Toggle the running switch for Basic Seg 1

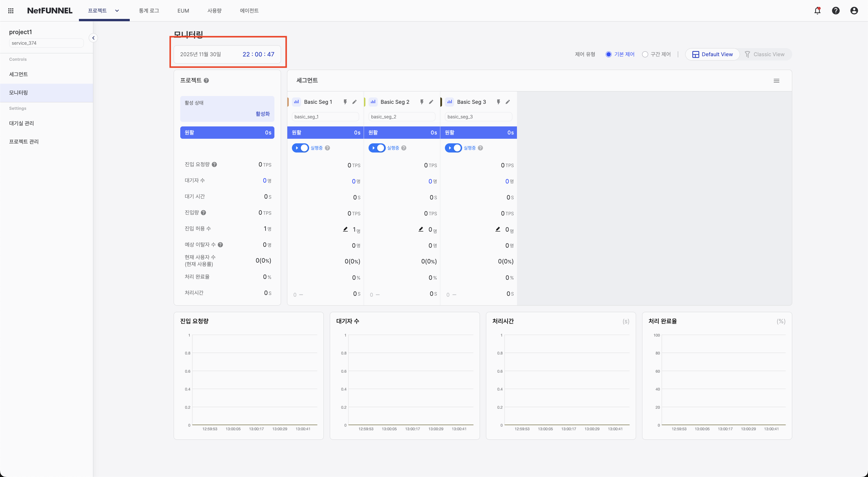pos(300,148)
